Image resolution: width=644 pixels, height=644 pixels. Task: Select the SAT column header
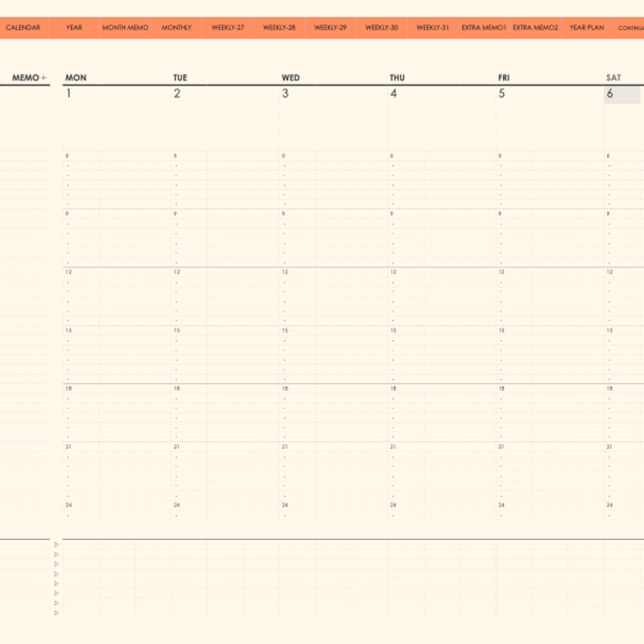point(614,78)
